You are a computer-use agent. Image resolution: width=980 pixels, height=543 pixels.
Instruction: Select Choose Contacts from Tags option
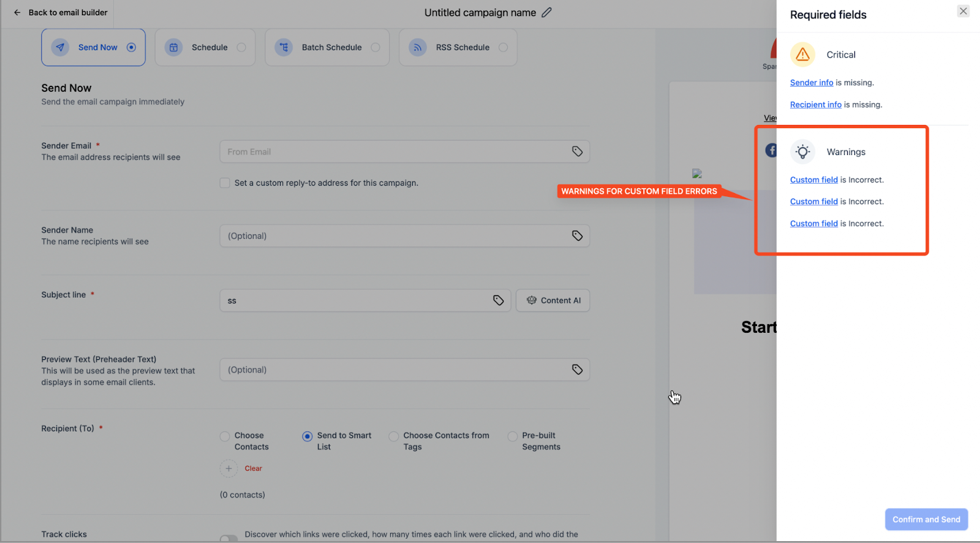393,436
